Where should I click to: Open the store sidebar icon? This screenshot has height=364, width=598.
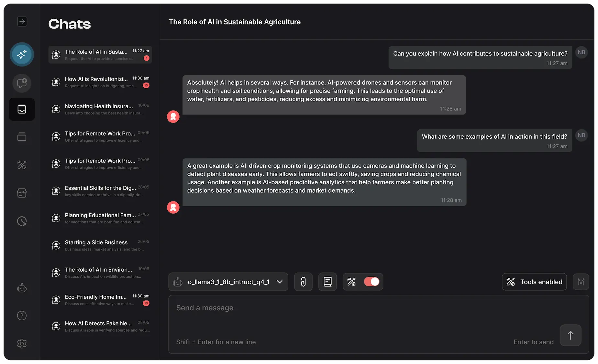pyautogui.click(x=22, y=193)
